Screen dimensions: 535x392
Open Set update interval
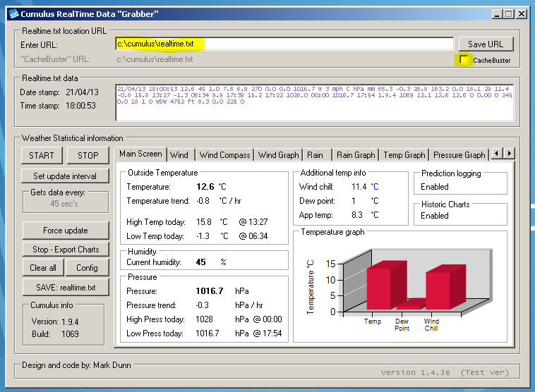coord(65,176)
